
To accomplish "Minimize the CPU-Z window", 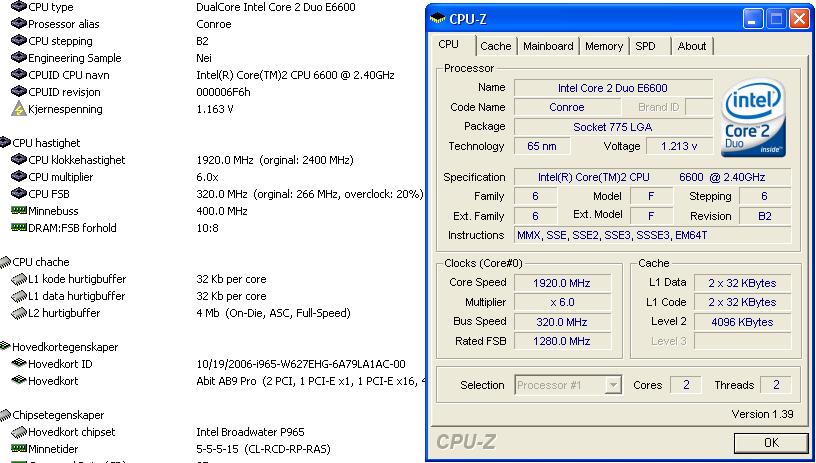I will [x=751, y=19].
